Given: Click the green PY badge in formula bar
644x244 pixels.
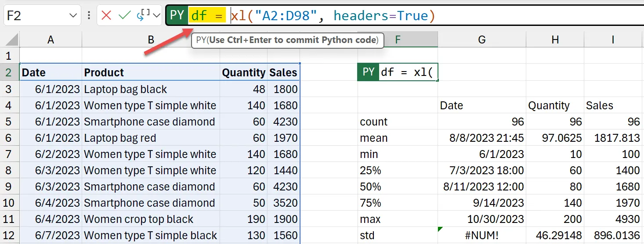Looking at the screenshot, I should point(177,16).
